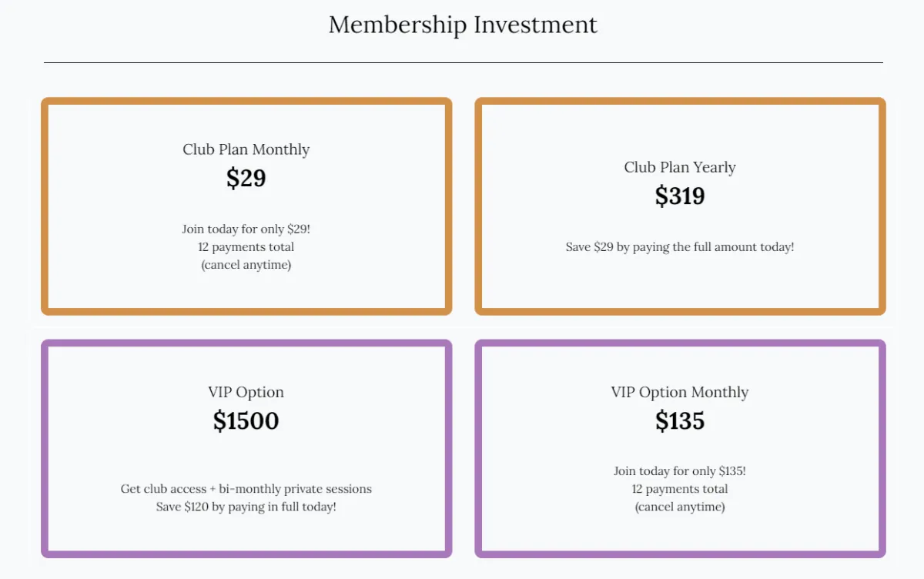Click the 'Club Plan Monthly' title
Image resolution: width=924 pixels, height=579 pixels.
[x=246, y=149]
